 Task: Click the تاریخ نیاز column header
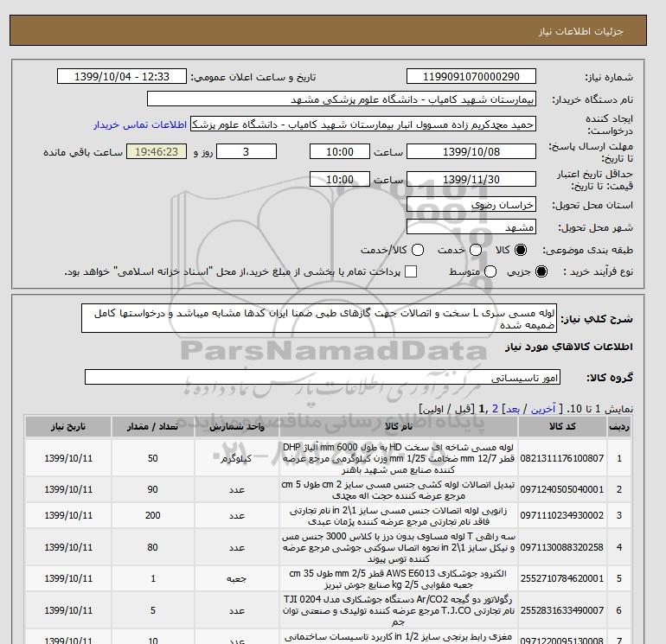click(68, 427)
